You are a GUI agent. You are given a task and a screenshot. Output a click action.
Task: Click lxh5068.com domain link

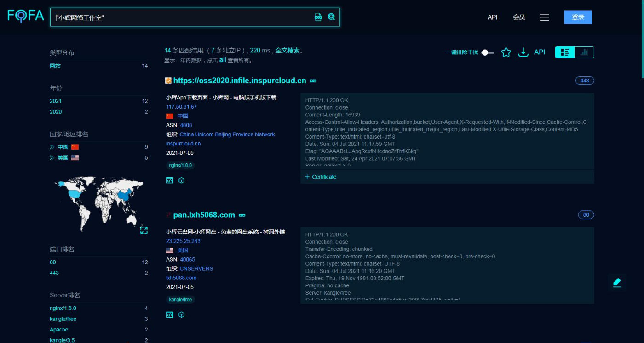181,278
